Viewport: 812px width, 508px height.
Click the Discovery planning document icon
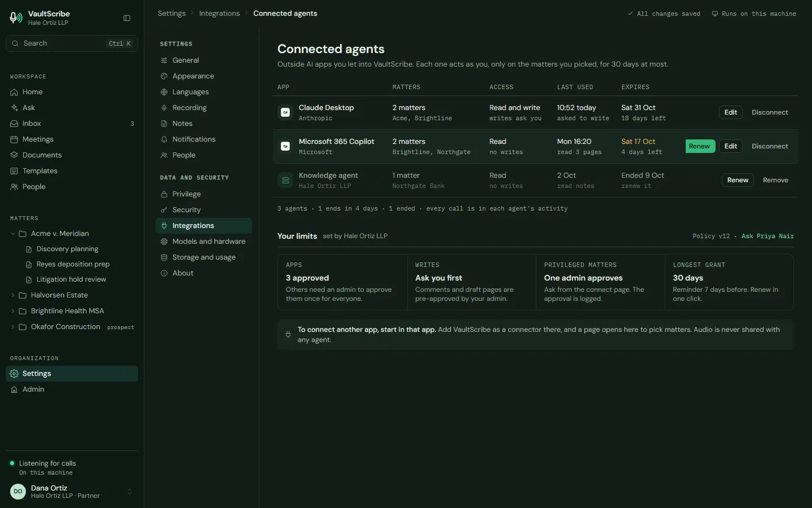(29, 249)
